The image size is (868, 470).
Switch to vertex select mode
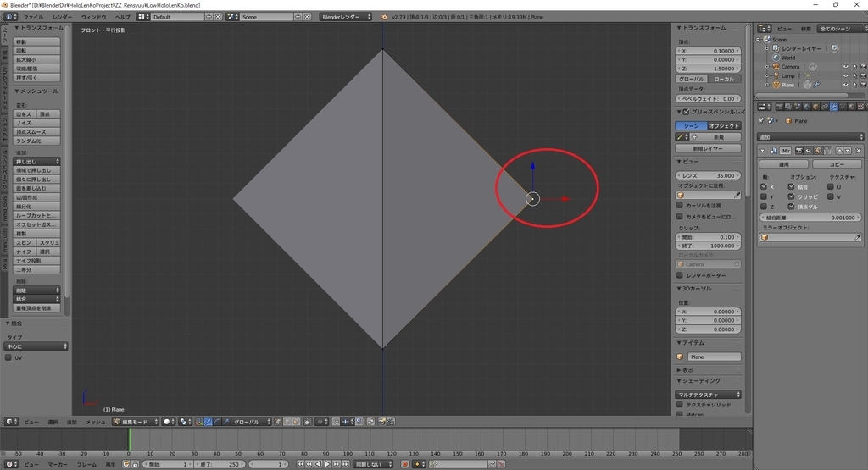tap(278, 422)
